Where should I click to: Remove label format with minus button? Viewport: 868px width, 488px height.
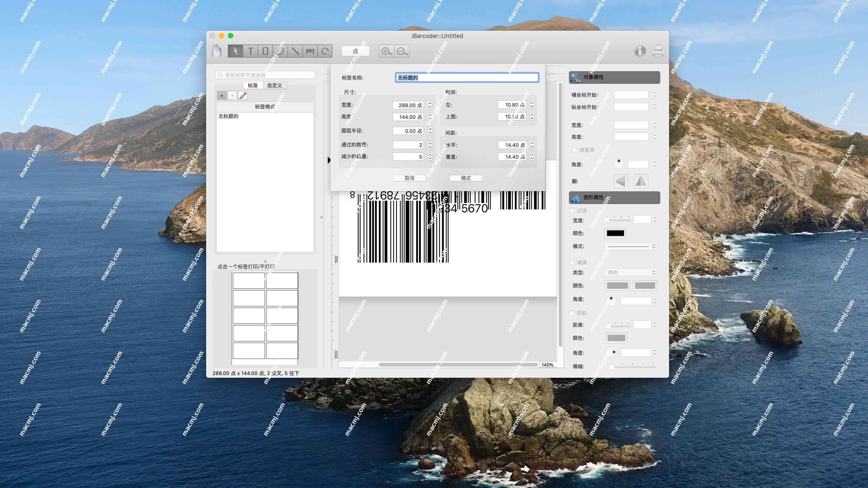pos(232,96)
